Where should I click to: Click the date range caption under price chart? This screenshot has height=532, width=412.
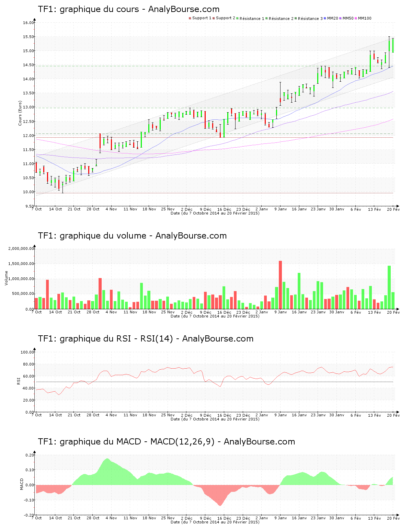point(215,213)
